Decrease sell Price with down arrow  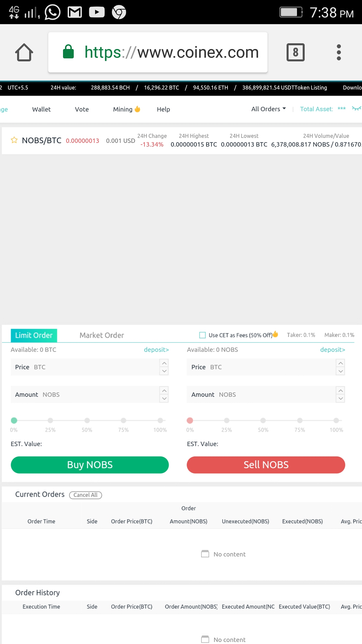tap(341, 371)
